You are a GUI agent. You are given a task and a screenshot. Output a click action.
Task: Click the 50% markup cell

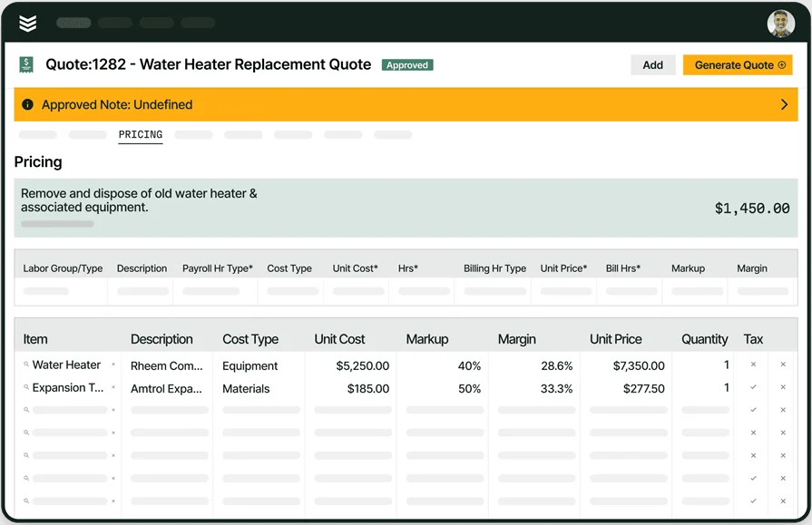(x=469, y=389)
